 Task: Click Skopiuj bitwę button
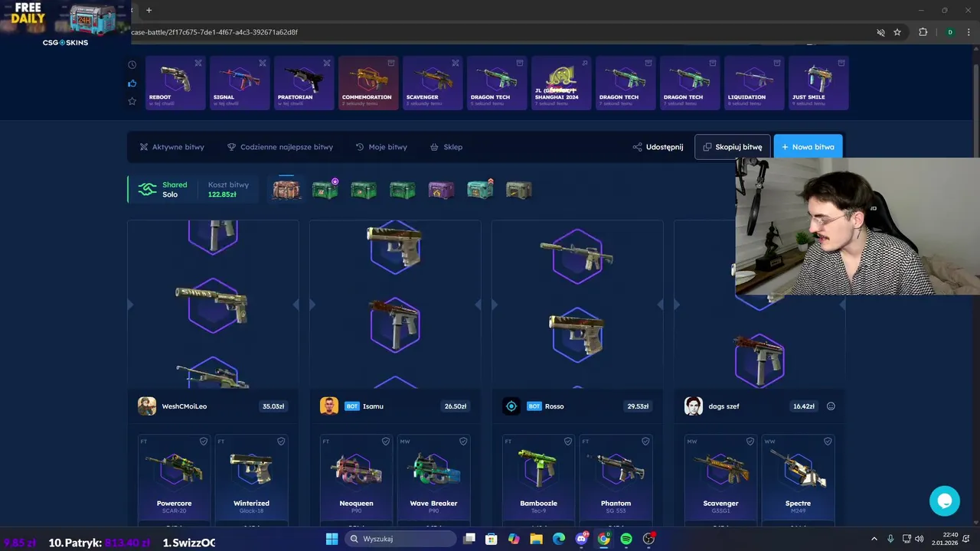[x=732, y=147]
